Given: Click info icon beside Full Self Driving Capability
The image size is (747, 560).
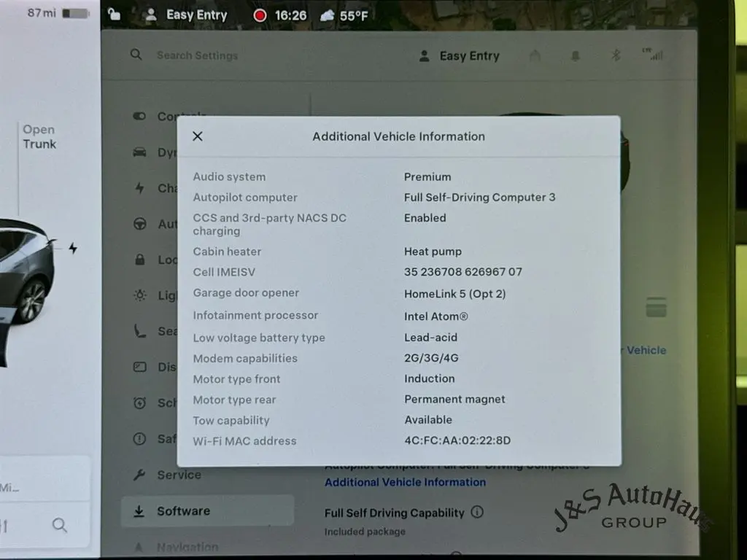Looking at the screenshot, I should click(477, 512).
